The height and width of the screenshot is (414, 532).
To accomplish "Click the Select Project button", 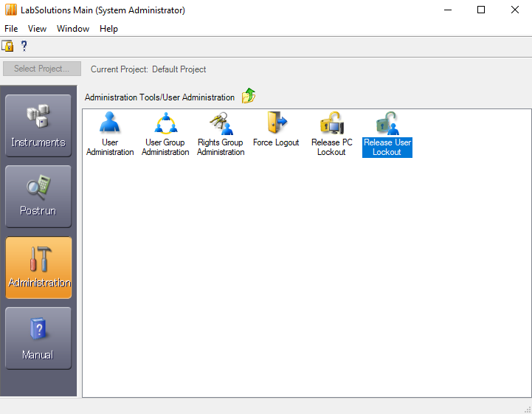I will coord(42,69).
